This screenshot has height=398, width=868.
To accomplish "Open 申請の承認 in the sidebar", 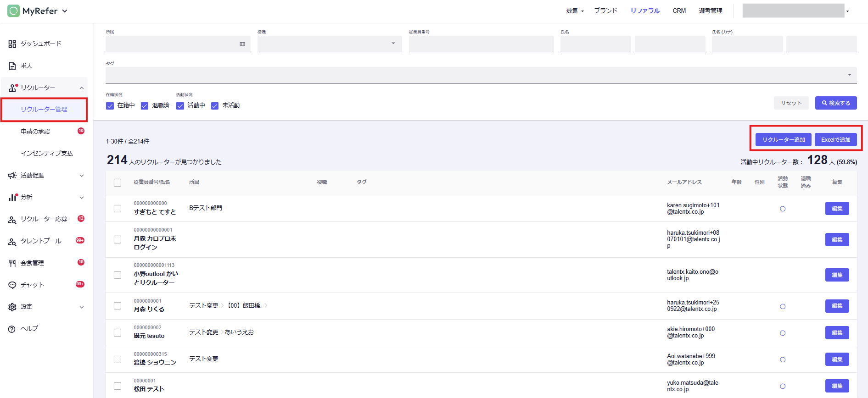I will coord(35,132).
